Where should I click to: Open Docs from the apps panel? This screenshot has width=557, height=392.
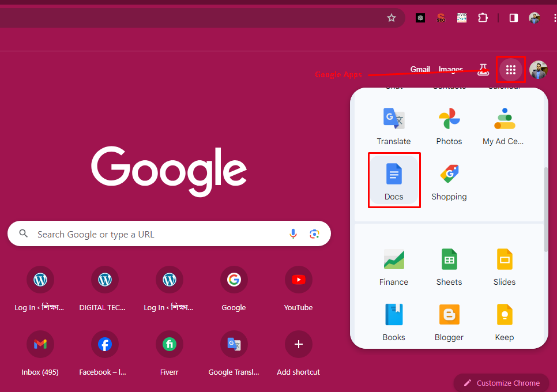point(394,180)
